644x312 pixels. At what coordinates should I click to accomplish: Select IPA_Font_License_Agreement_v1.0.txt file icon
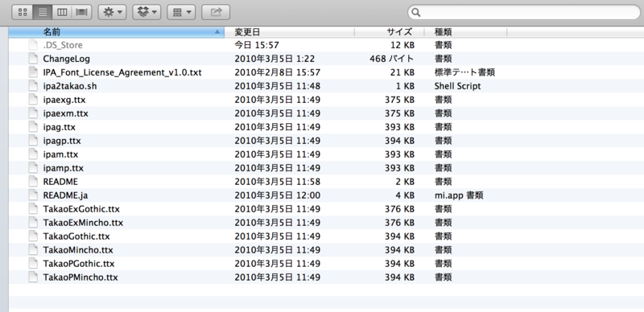click(x=33, y=72)
